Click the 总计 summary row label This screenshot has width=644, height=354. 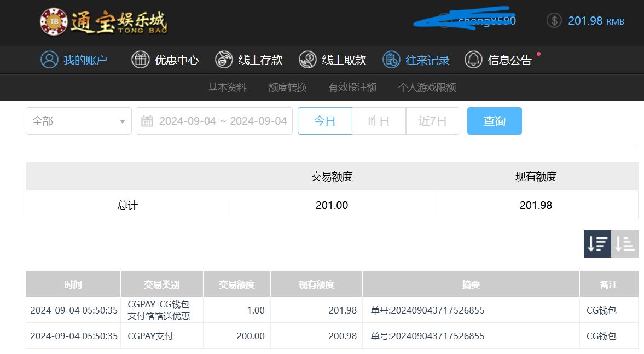point(127,205)
